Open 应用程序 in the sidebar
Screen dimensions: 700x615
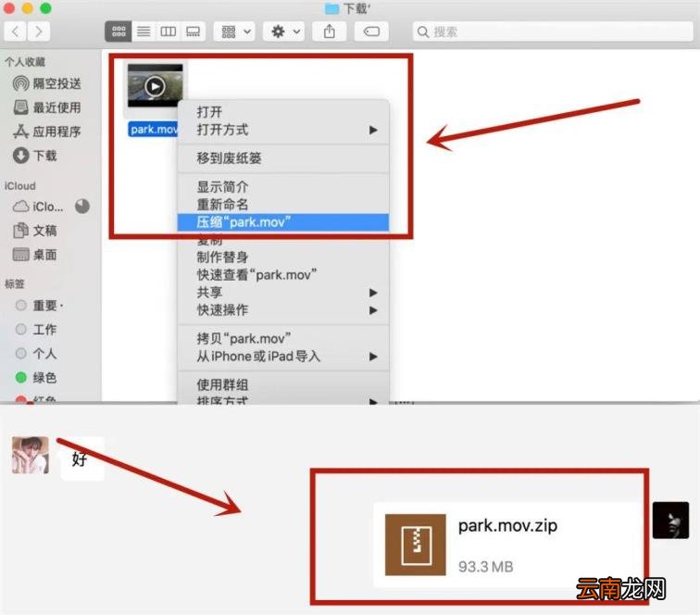point(47,132)
